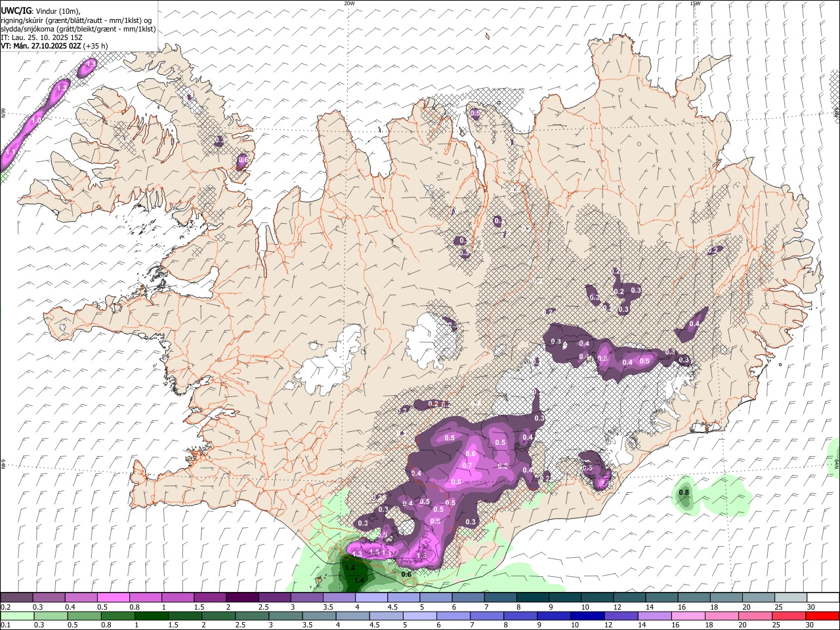Pick snow legend swatch between 2 and 2.5
840x630 pixels.
(242, 597)
